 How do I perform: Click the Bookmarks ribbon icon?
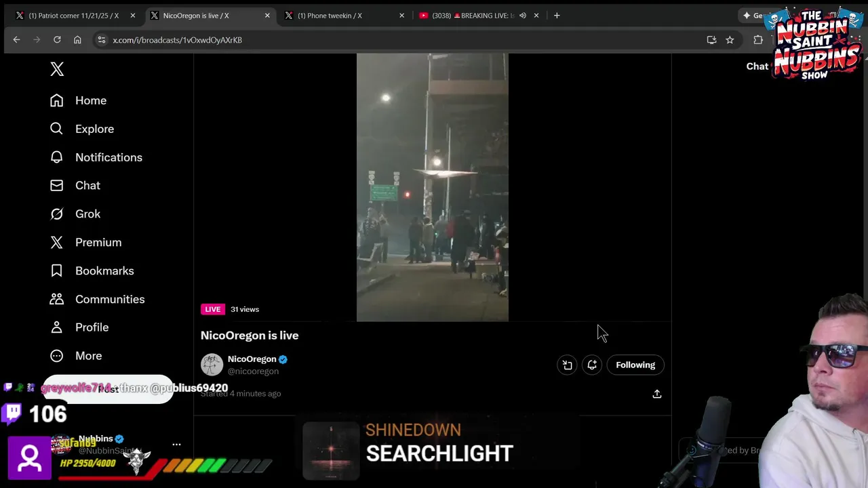(x=57, y=271)
